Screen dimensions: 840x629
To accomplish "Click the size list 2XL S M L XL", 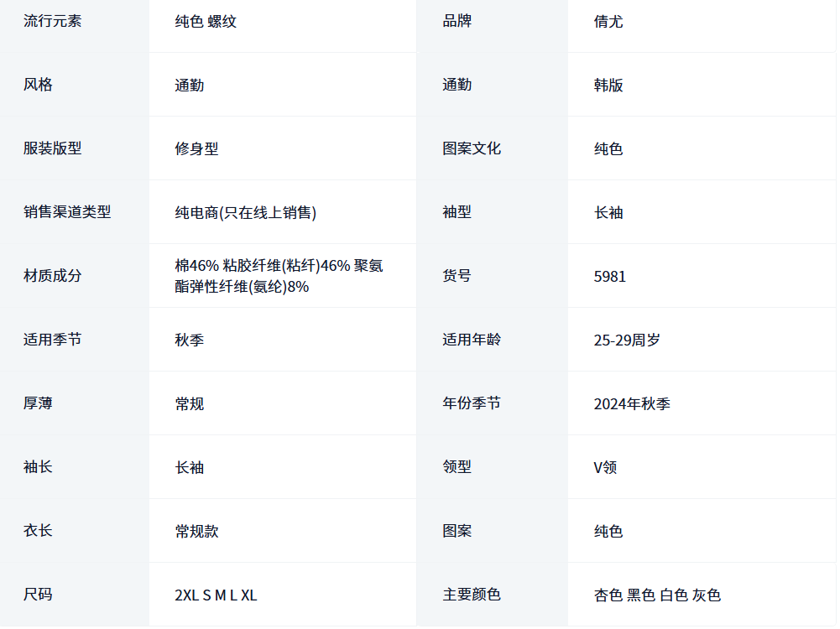I will [216, 595].
